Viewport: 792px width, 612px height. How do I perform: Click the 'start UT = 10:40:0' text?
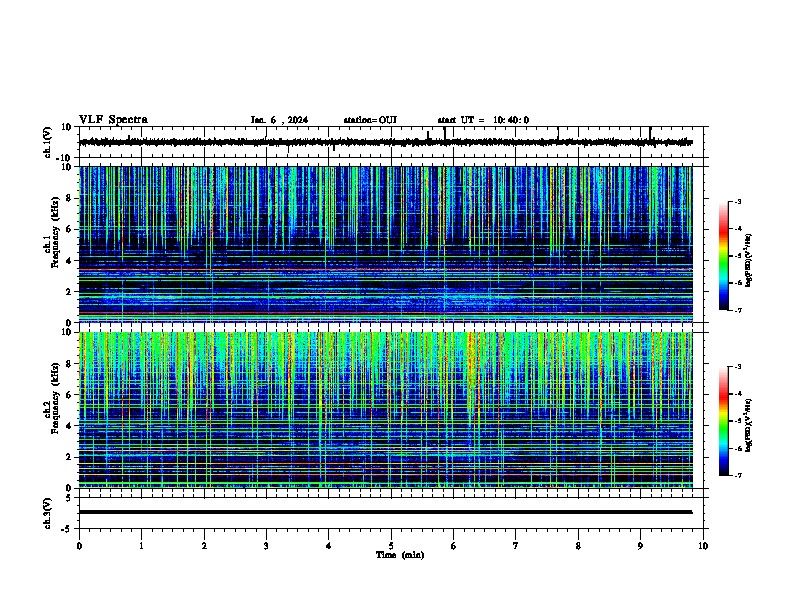(483, 120)
